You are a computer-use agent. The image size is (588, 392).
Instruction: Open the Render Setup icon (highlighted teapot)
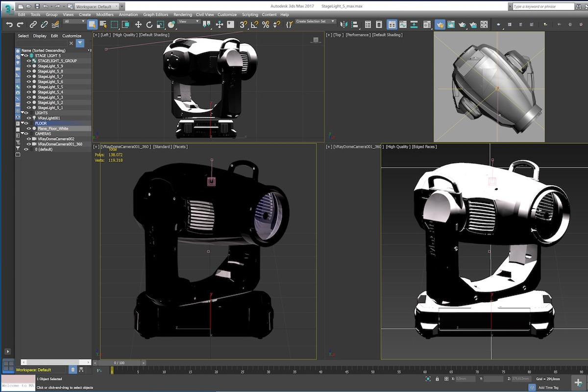click(x=440, y=24)
